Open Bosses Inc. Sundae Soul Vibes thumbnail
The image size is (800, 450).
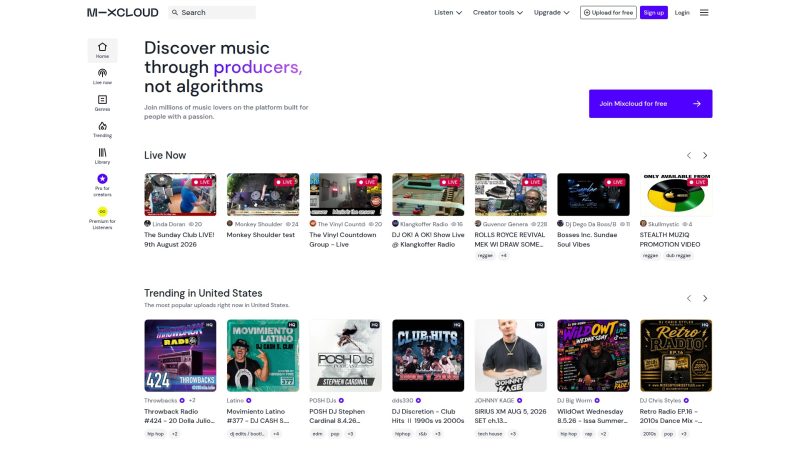pos(593,194)
